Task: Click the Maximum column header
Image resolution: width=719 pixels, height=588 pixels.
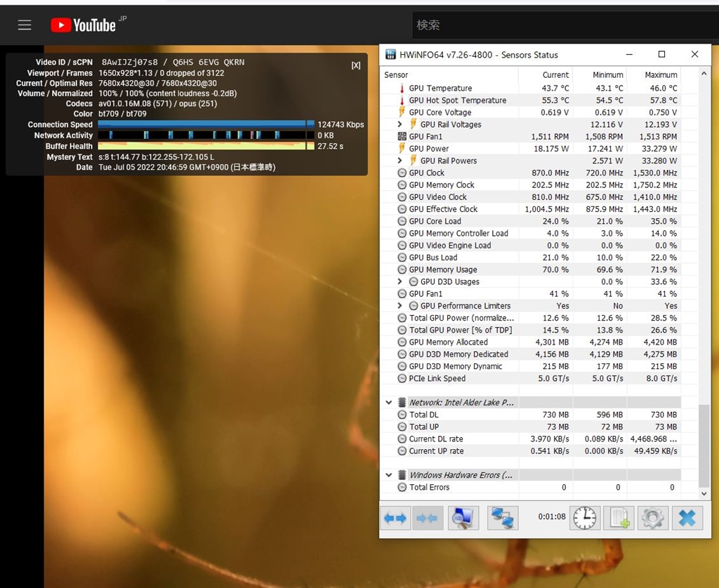Action: click(x=654, y=74)
